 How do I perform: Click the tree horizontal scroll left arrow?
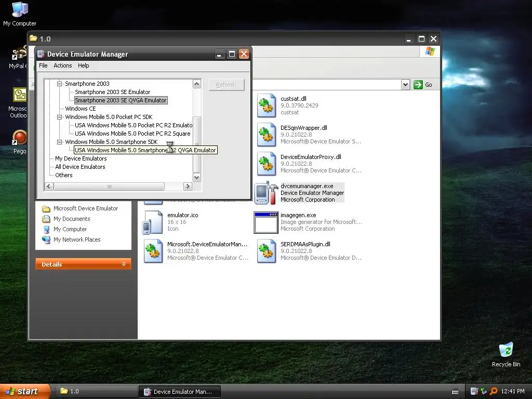(49, 187)
